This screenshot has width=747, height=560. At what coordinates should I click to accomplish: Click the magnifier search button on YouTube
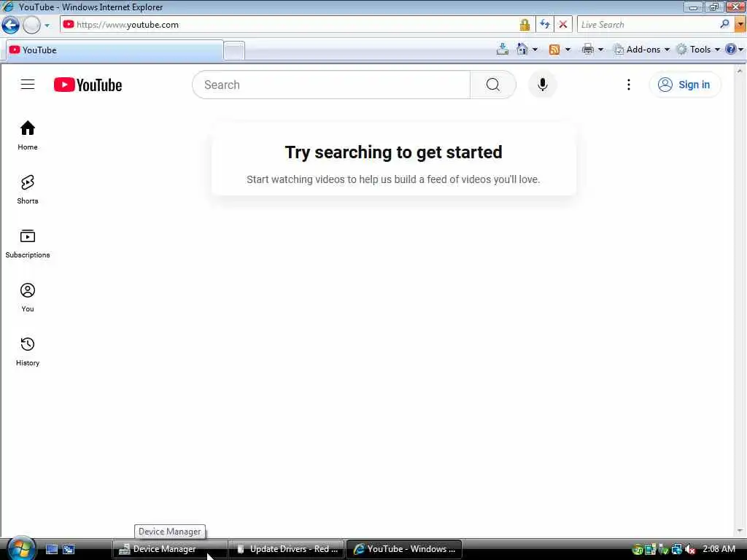click(x=492, y=85)
